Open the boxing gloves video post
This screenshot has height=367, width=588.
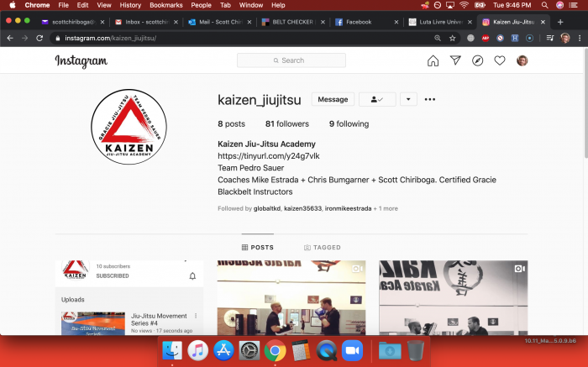click(291, 297)
